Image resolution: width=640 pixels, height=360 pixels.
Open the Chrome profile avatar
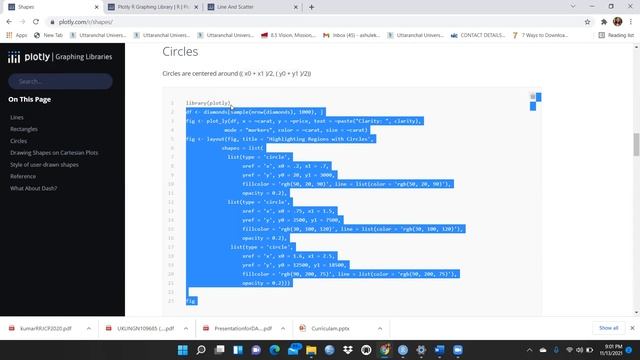618,22
